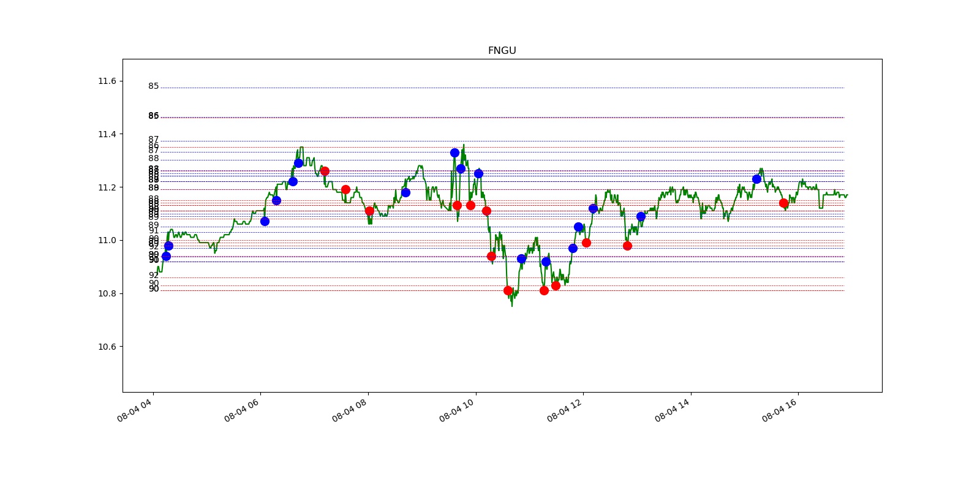
Task: Click the 11.4 y-axis tick label
Action: coord(107,134)
